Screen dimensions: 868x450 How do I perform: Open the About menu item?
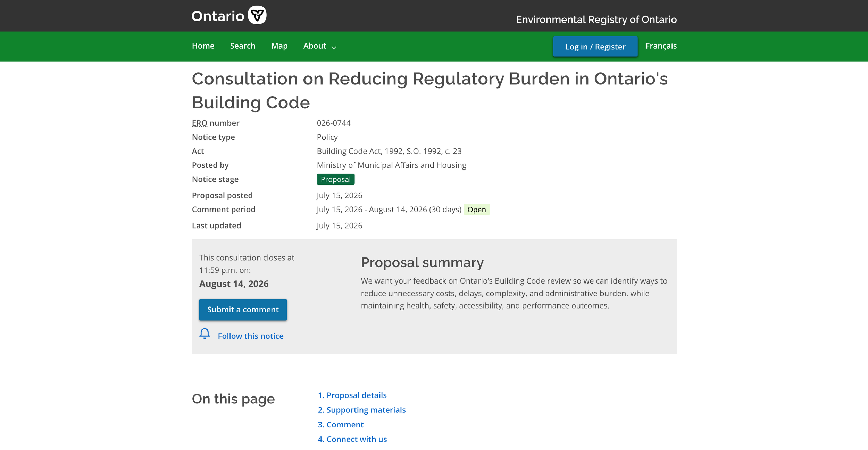click(315, 46)
